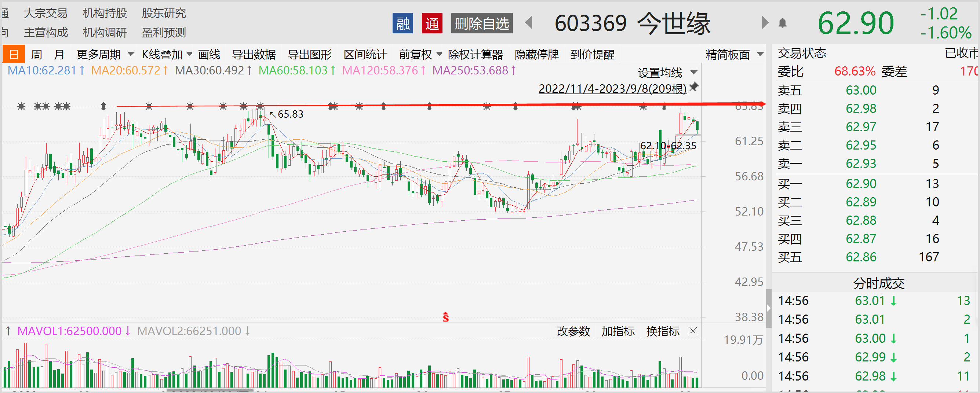The image size is (980, 393).
Task: Click the MAVOL1:62500.000 label
Action: (74, 331)
